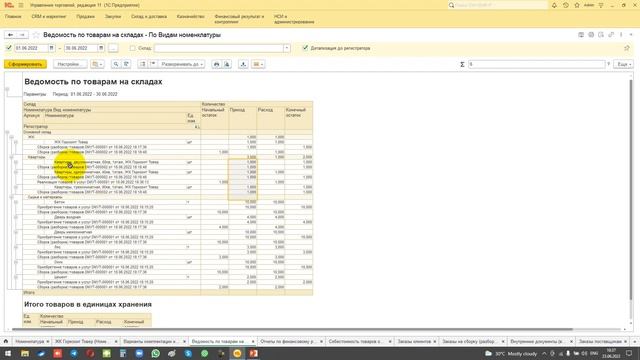This screenshot has height=360, width=640.
Task: Open the Настройки report settings
Action: (x=69, y=64)
